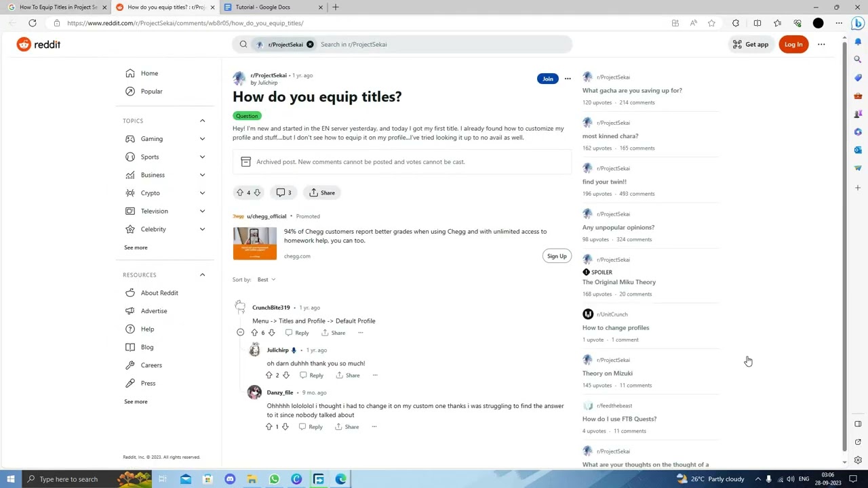Downvote Julichirp's reply
Viewport: 868px width, 488px height.
(285, 375)
